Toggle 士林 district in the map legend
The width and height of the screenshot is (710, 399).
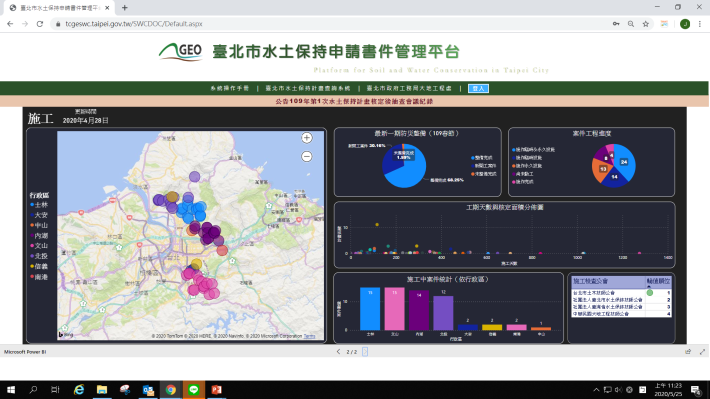pyautogui.click(x=39, y=205)
